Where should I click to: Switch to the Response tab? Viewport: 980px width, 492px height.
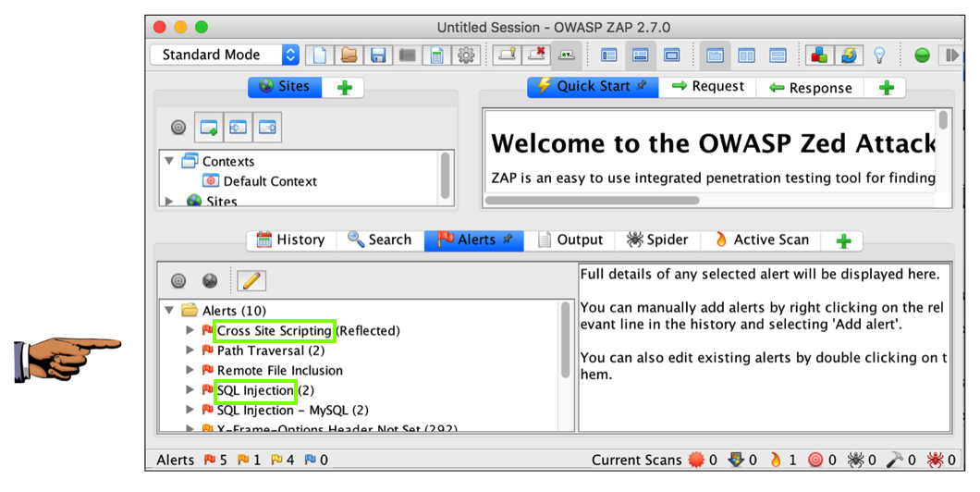810,88
